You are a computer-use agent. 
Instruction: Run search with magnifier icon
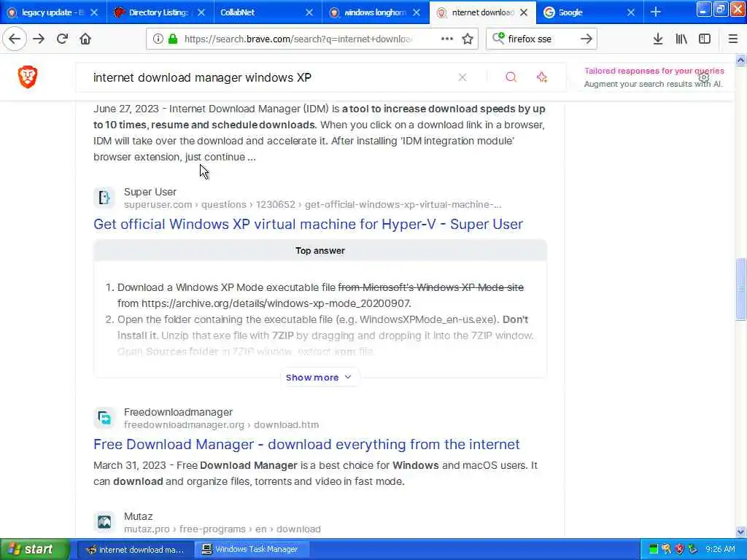511,77
